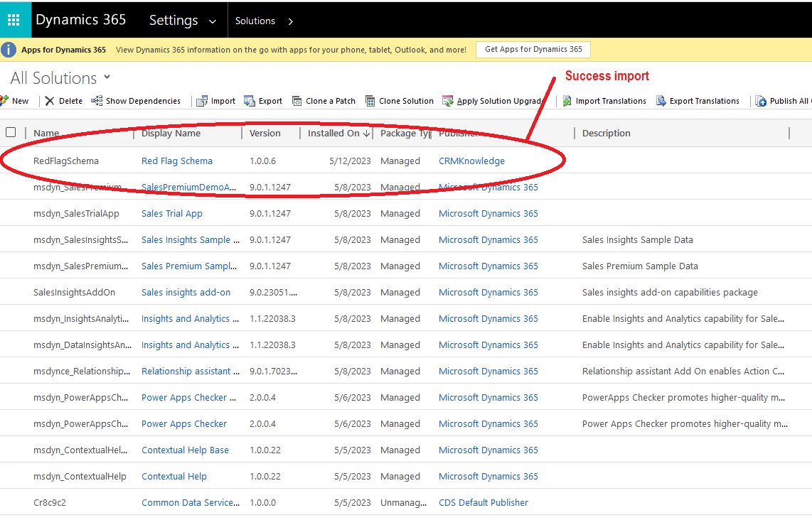Select the RedFlagSchema name cell
This screenshot has height=520, width=812.
[66, 161]
